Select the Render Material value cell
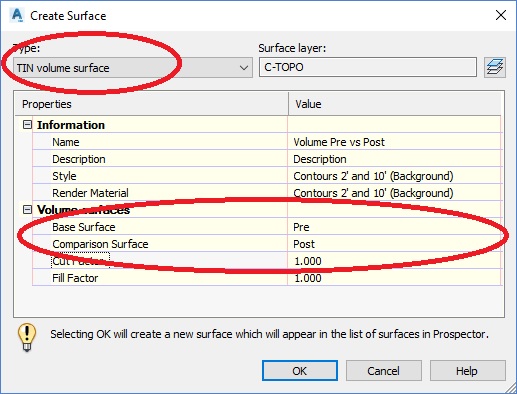Screen dimensions: 517x394 click(394, 193)
